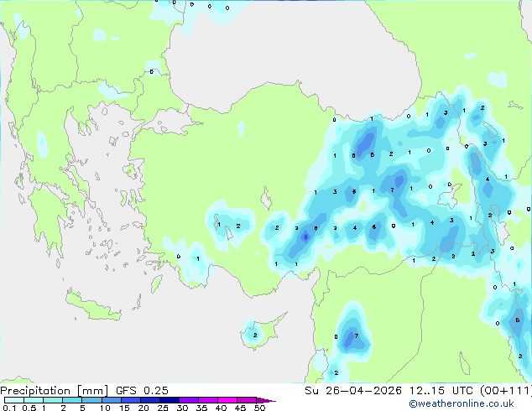The image size is (532, 411).
Task: Click the 10–15 mm legend swatch
Action: tap(111, 400)
